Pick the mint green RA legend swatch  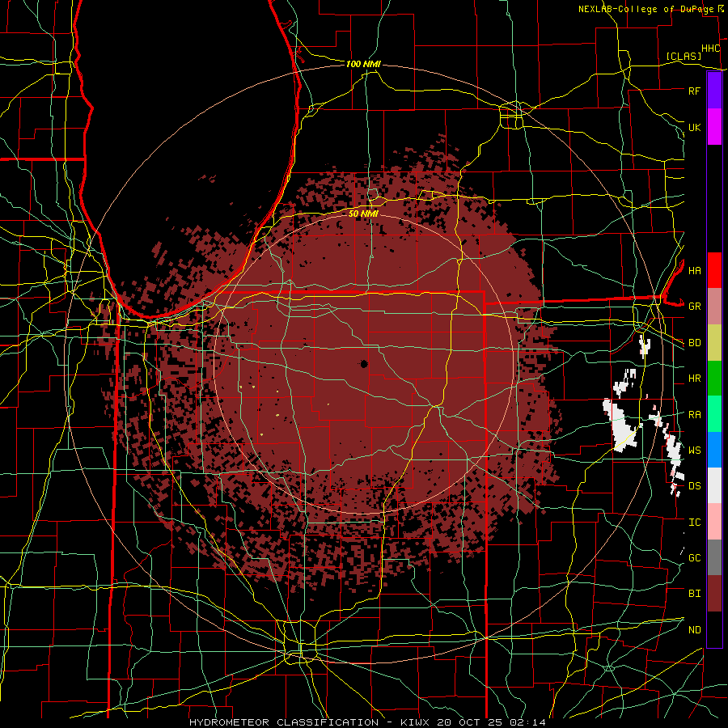[714, 414]
